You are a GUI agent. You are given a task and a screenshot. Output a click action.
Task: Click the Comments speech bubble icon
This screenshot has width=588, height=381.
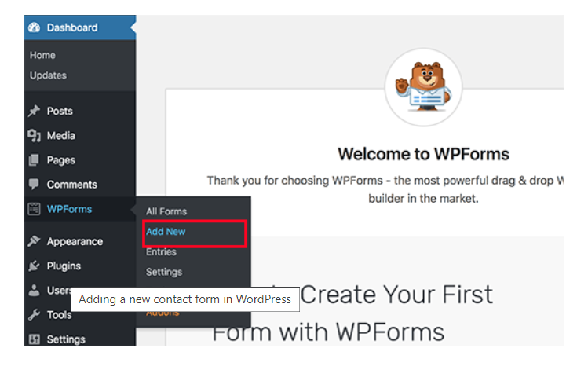point(34,185)
